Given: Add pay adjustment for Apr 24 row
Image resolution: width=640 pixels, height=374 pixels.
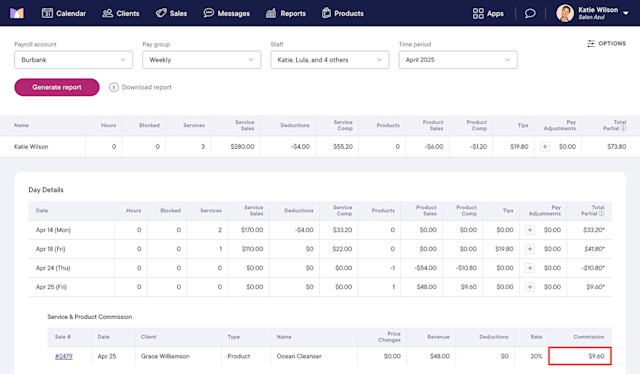Looking at the screenshot, I should (x=530, y=268).
